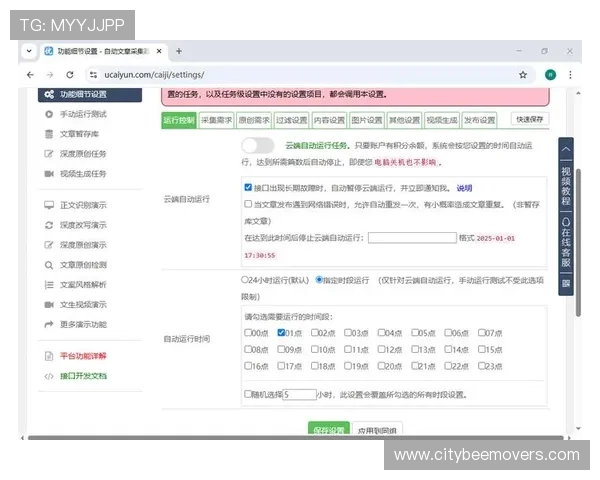The height and width of the screenshot is (480, 600).
Task: Click the 随机选择 hours number field
Action: (x=299, y=394)
